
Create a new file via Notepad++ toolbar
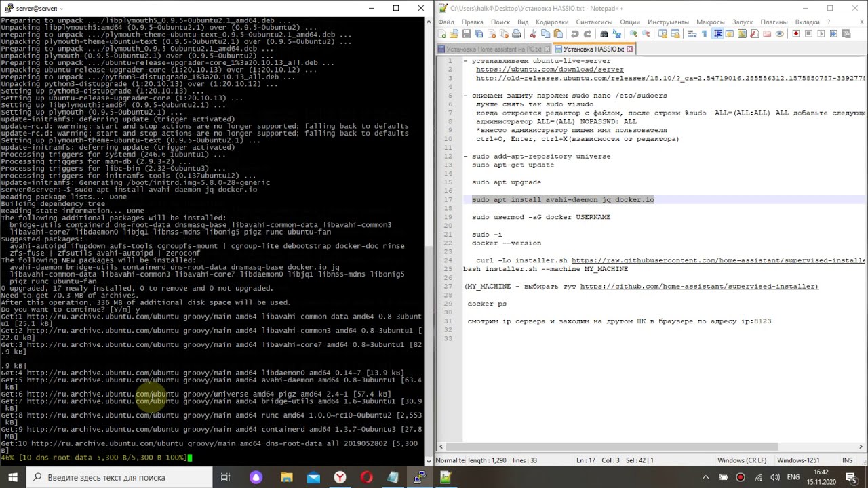(442, 34)
